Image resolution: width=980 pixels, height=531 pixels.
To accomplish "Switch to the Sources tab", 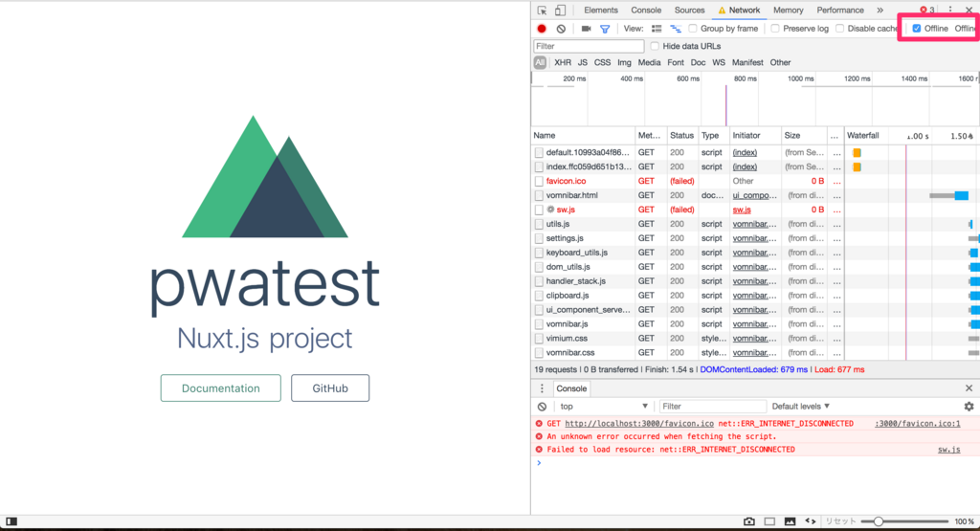I will click(689, 10).
